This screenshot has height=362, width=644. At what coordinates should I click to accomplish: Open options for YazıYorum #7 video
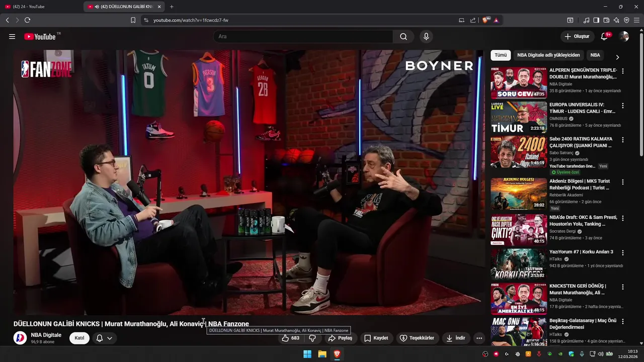pyautogui.click(x=623, y=253)
